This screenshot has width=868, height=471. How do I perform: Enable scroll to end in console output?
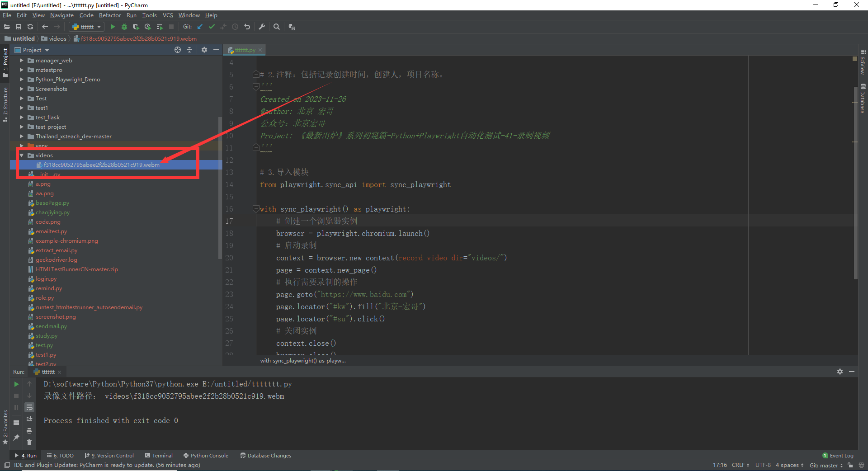(x=29, y=419)
